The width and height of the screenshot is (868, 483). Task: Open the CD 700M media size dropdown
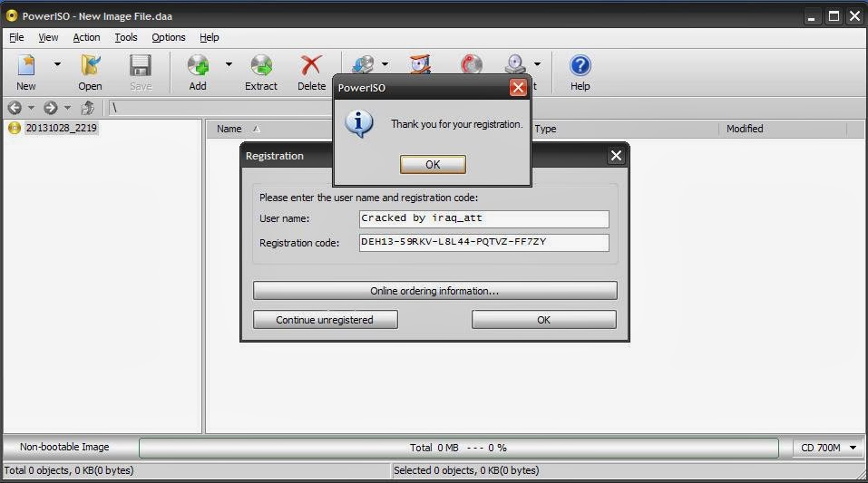(828, 448)
